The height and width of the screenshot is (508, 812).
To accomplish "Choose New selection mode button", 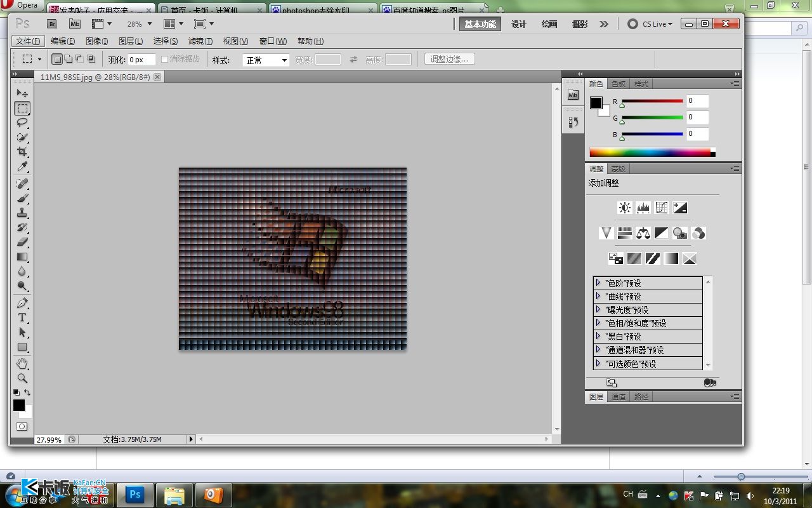I will pyautogui.click(x=57, y=59).
